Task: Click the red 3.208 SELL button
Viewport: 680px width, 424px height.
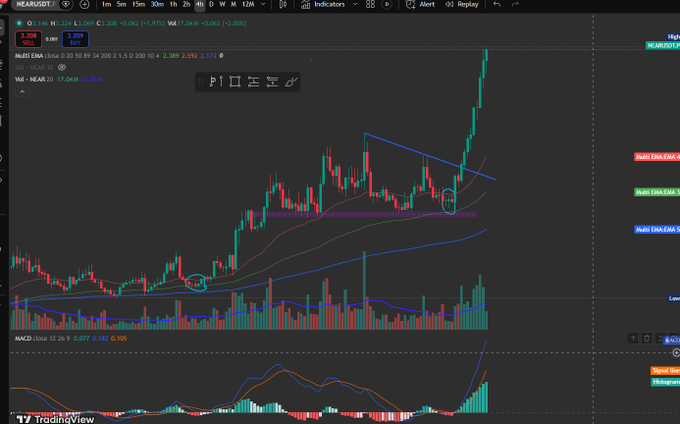Action: (x=28, y=39)
